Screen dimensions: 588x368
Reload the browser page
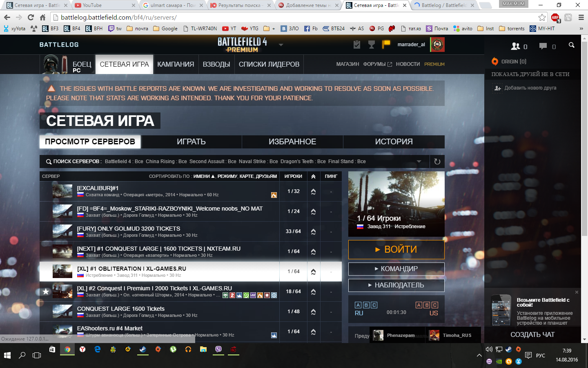coord(31,17)
